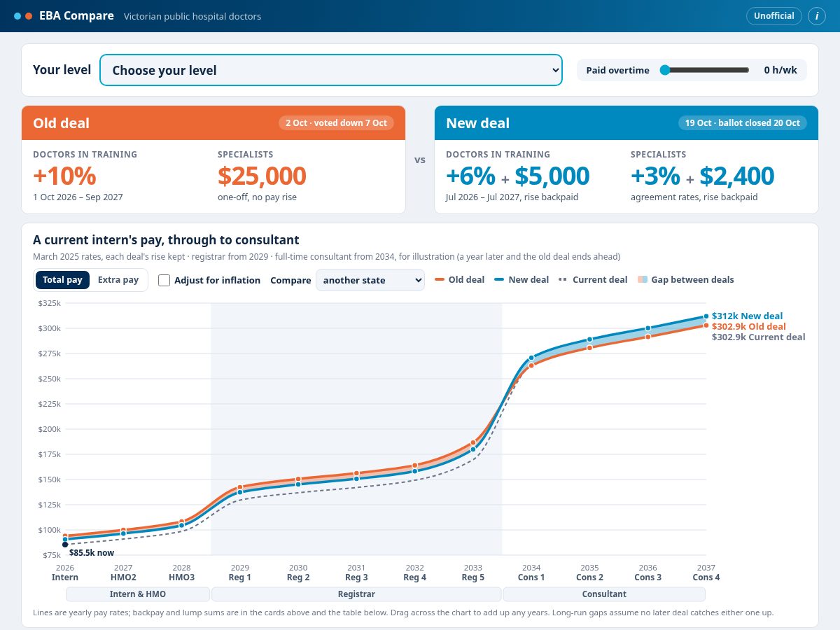Screen dimensions: 840x630
Task: Click the Old deal point at Reg 1
Action: tap(240, 487)
